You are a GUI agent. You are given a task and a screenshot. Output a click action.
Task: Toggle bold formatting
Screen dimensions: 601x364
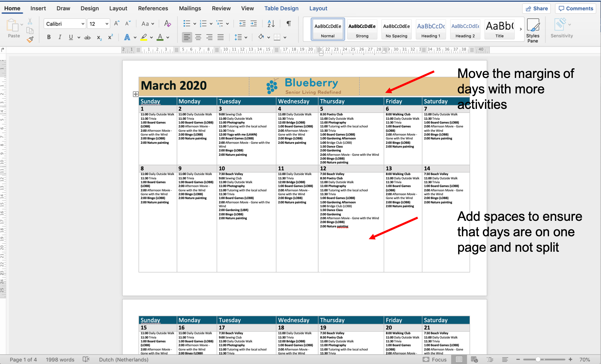tap(49, 37)
